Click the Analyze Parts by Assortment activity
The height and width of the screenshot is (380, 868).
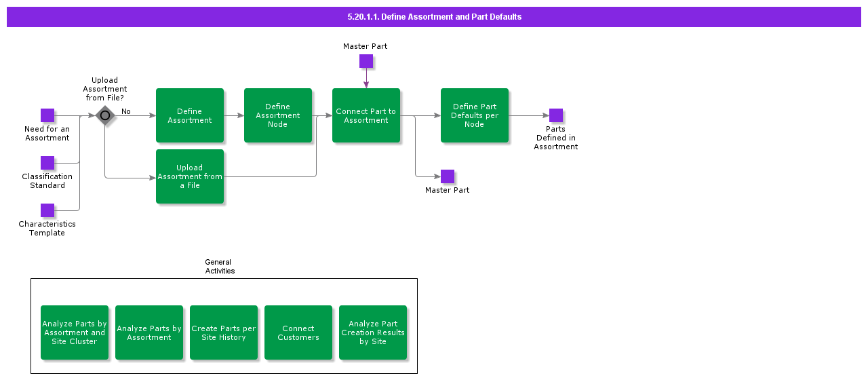(149, 332)
